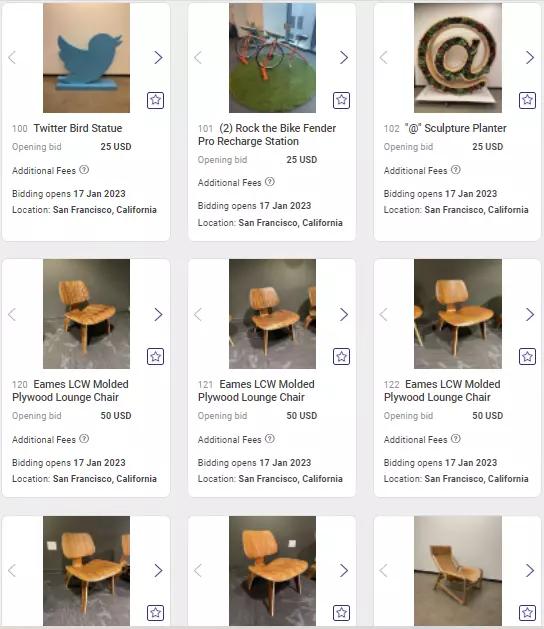544x629 pixels.
Task: Toggle watchlist star for "@" Sculpture Planter
Action: coord(527,100)
